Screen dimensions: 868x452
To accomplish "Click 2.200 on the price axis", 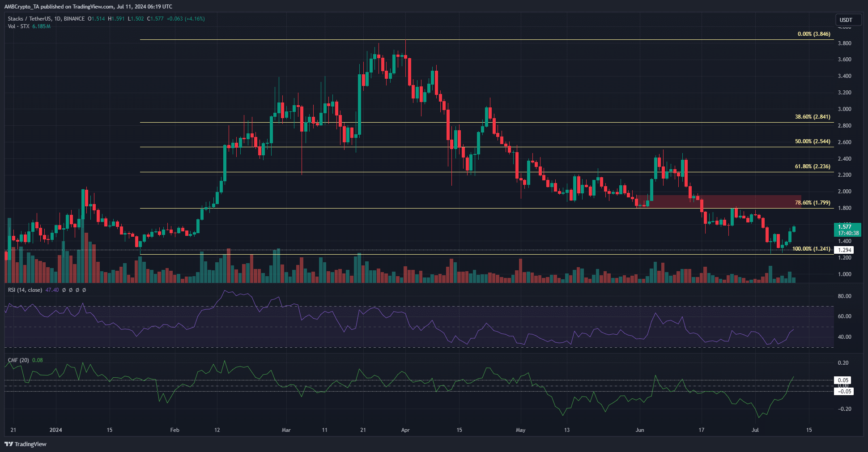I will 845,175.
